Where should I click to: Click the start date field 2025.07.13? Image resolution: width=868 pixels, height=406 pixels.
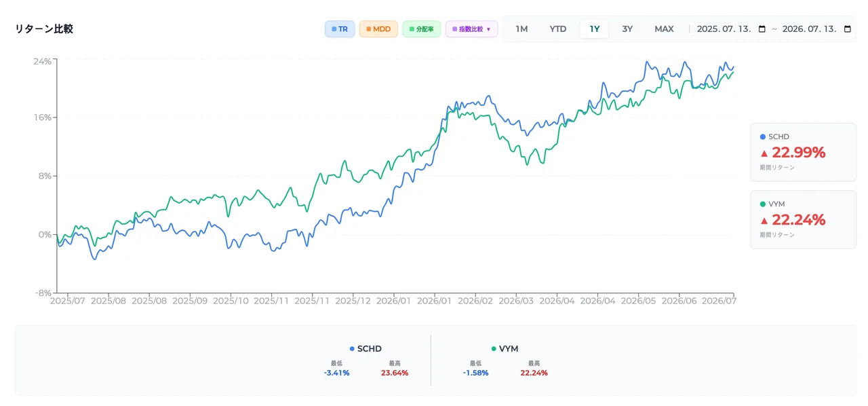[x=732, y=29]
